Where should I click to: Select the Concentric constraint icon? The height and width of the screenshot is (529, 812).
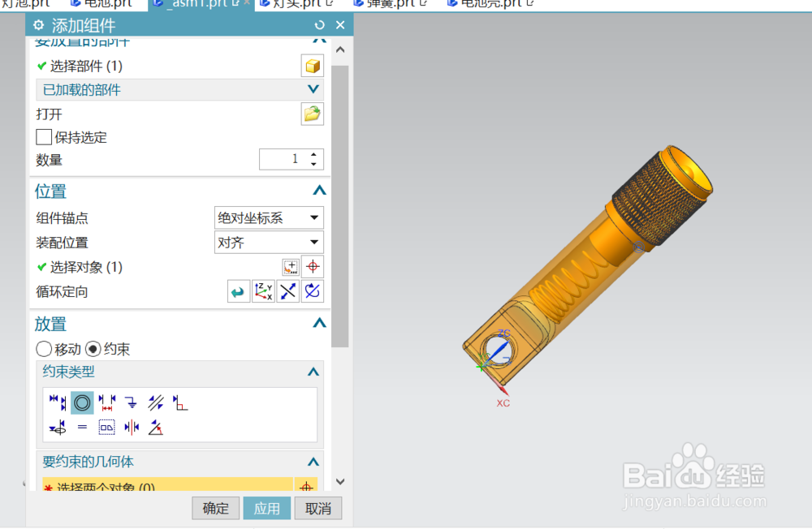tap(82, 402)
